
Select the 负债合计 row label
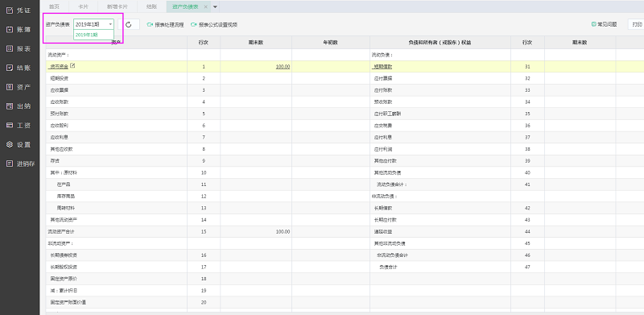388,267
